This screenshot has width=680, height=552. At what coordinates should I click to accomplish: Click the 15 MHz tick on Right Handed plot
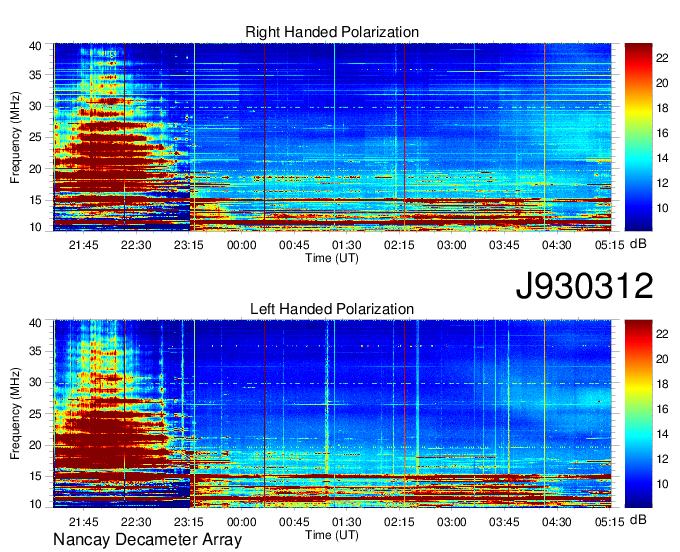pyautogui.click(x=35, y=200)
